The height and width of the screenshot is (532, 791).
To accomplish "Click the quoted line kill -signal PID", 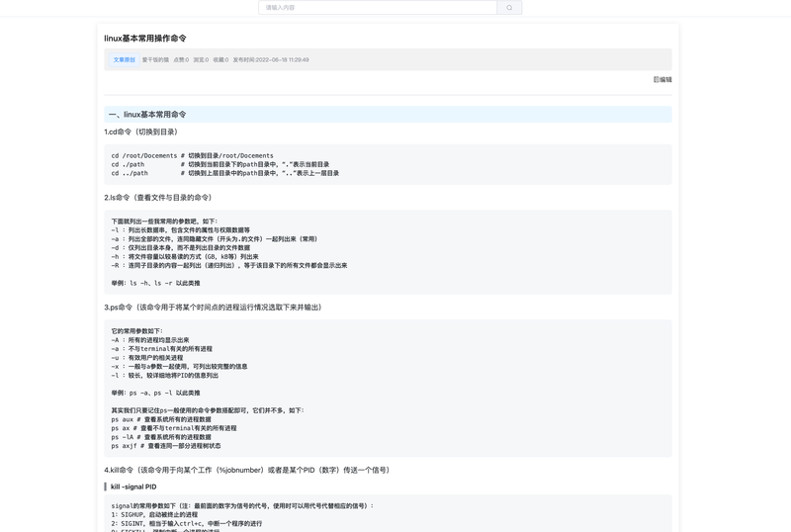I will point(133,487).
